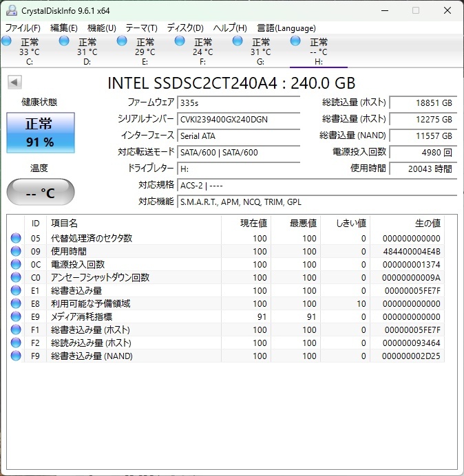
Task: Click status orb for attribute F9 row
Action: (x=16, y=356)
